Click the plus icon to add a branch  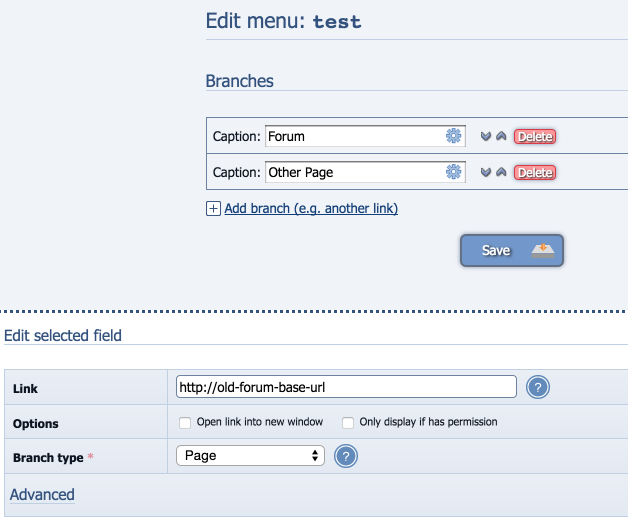click(213, 209)
